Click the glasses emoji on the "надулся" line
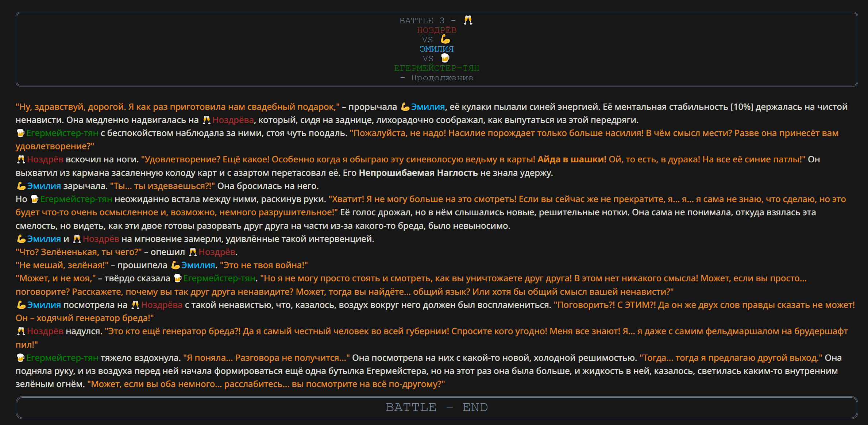The height and width of the screenshot is (425, 868). 21,331
